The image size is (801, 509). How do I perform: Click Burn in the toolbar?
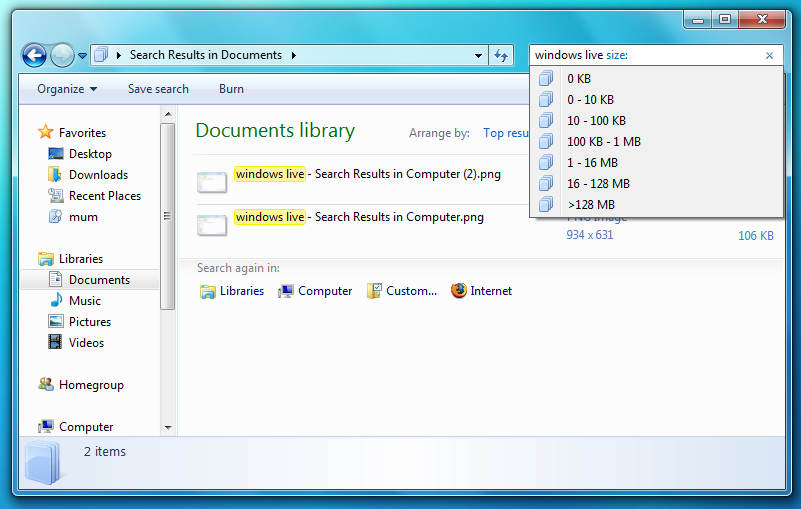coord(231,89)
